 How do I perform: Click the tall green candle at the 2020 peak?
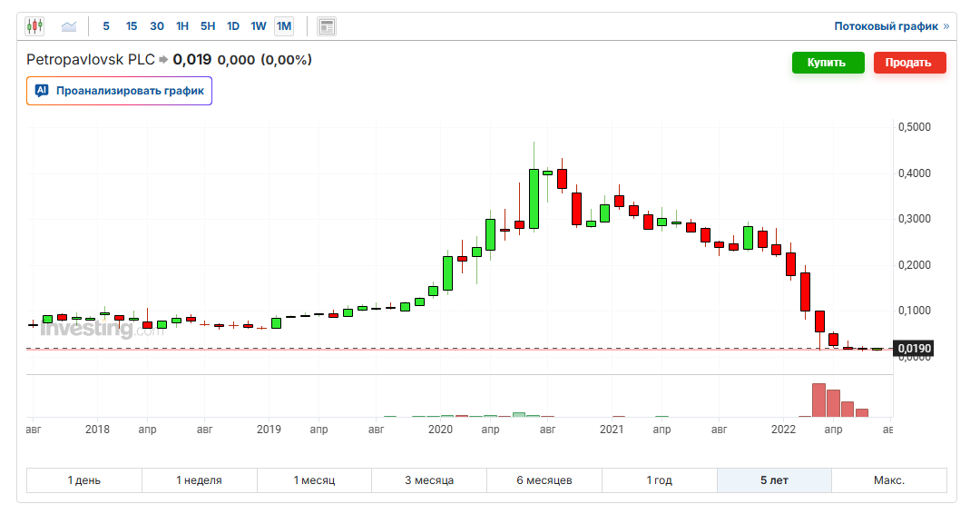coord(534,199)
